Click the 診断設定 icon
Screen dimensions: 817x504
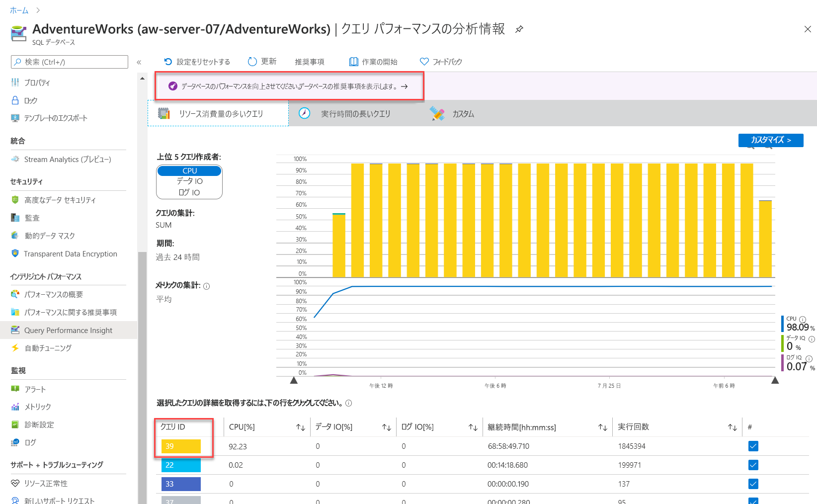point(15,424)
